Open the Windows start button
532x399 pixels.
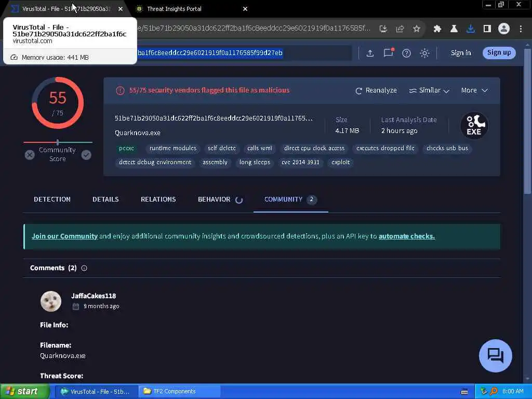click(24, 392)
